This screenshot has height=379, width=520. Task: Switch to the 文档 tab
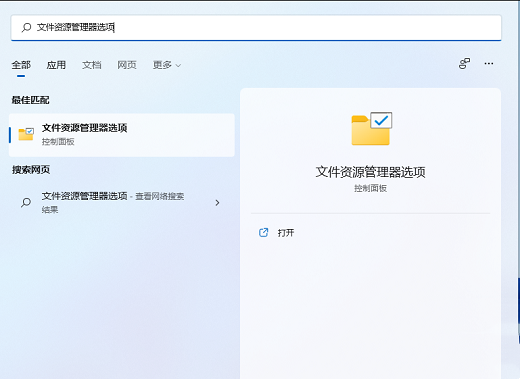pos(92,65)
